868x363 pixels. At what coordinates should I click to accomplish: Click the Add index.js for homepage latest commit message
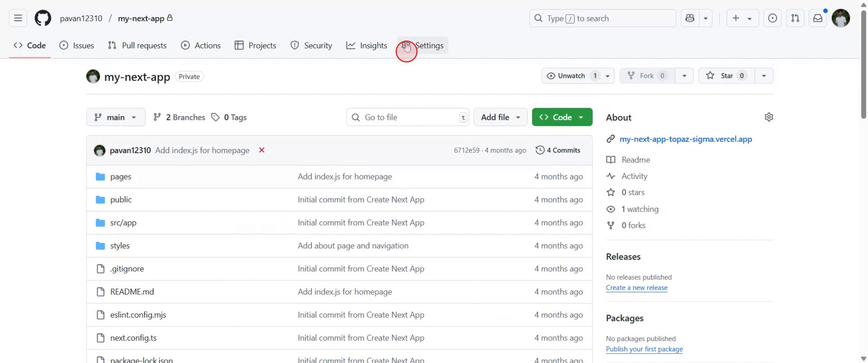(x=202, y=150)
